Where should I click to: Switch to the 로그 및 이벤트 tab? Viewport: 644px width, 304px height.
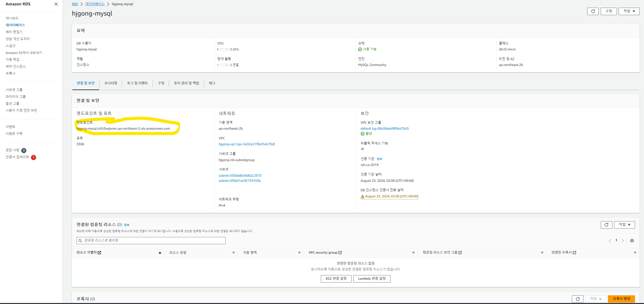[x=137, y=83]
